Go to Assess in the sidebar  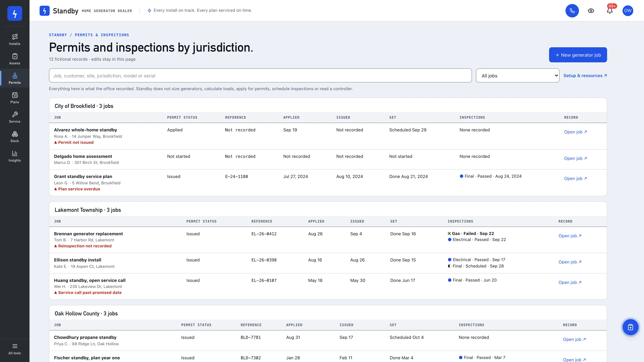pos(15,59)
